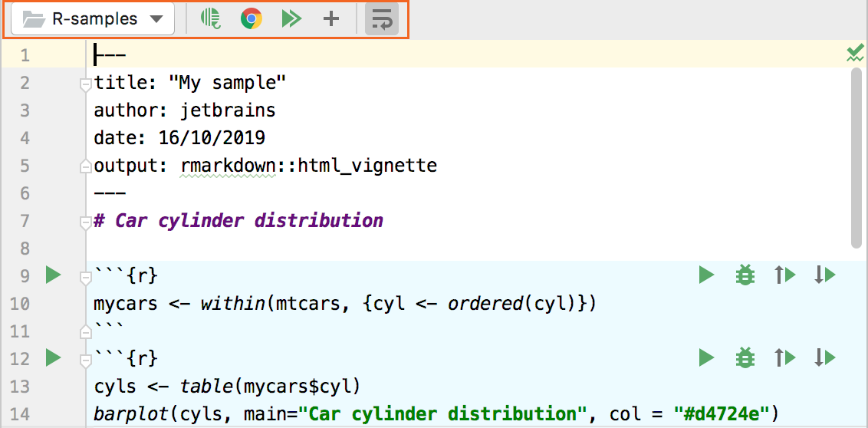Debug the chunk on line 9
The image size is (868, 428).
point(745,275)
